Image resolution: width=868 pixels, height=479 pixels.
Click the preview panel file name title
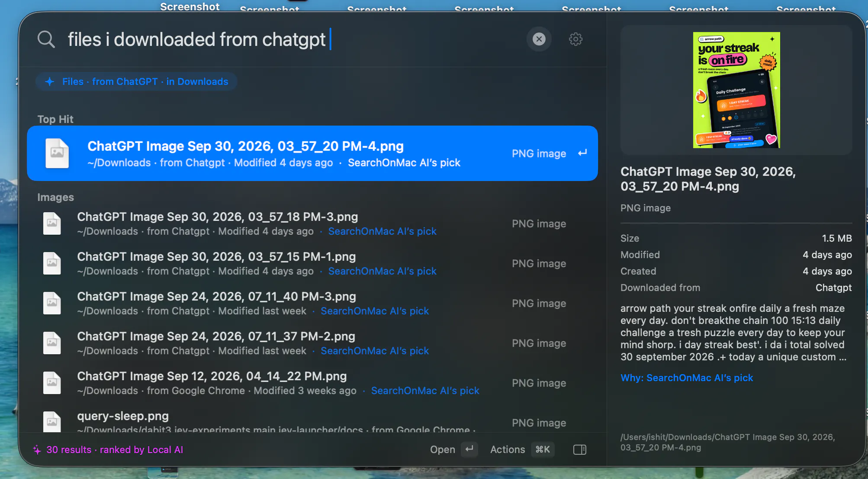708,179
